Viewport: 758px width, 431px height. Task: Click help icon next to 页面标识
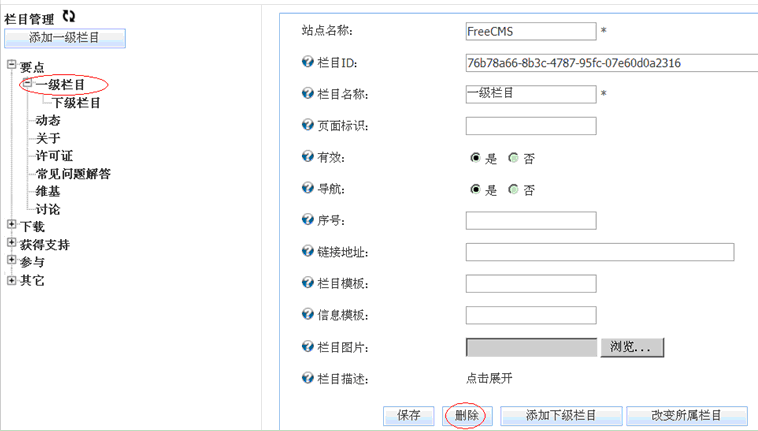(x=307, y=125)
